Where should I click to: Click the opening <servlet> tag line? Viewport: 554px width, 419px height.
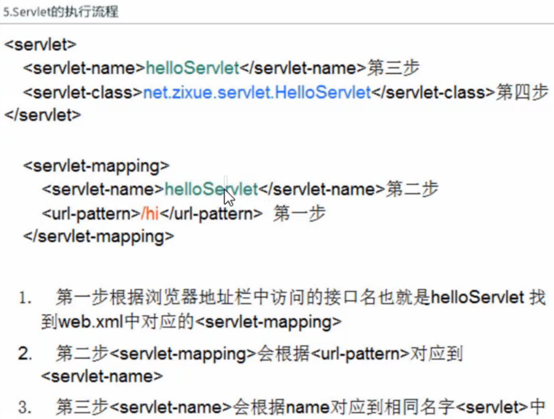[x=41, y=45]
